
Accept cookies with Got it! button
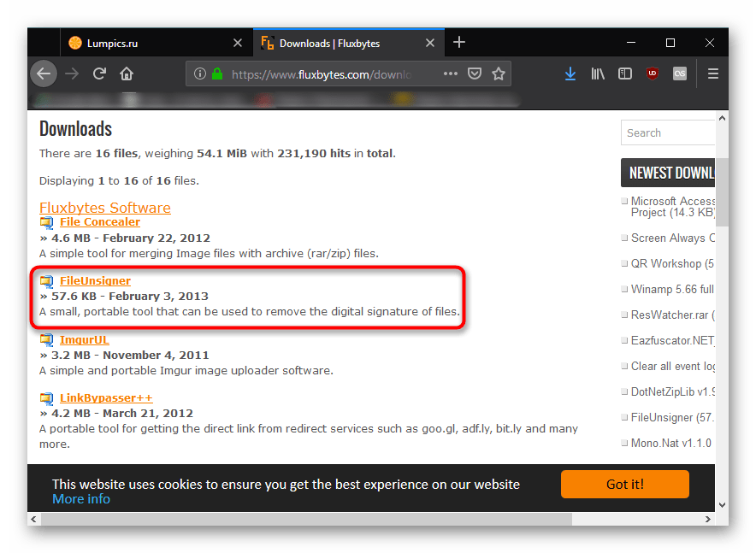coord(625,484)
